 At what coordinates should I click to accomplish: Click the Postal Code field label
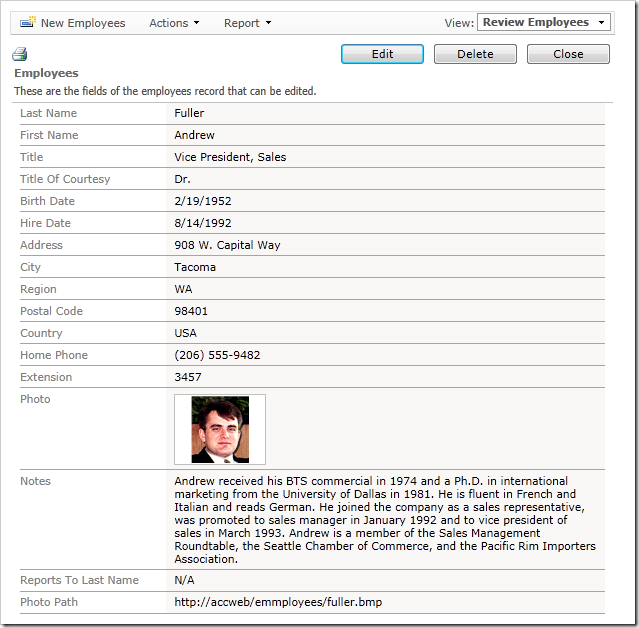tap(51, 311)
